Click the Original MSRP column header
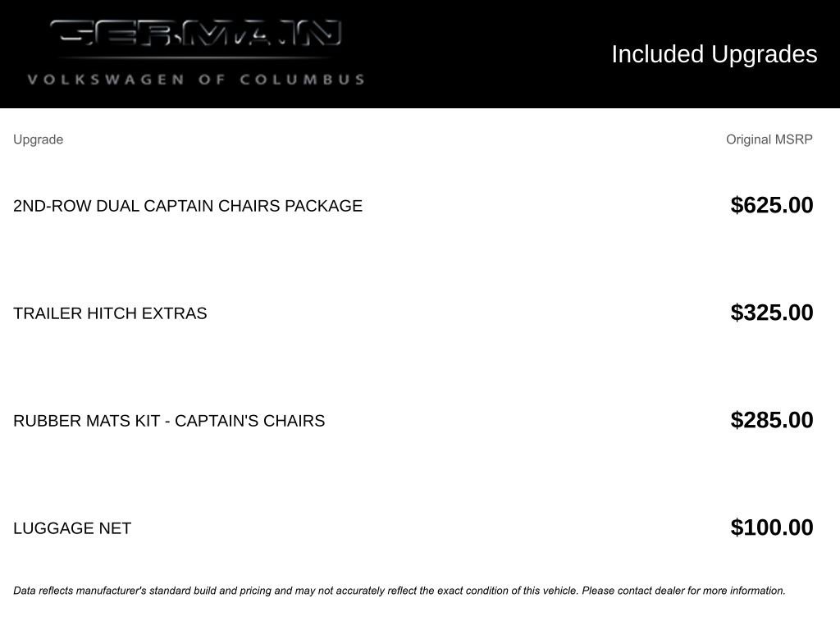The height and width of the screenshot is (630, 840). pos(769,139)
